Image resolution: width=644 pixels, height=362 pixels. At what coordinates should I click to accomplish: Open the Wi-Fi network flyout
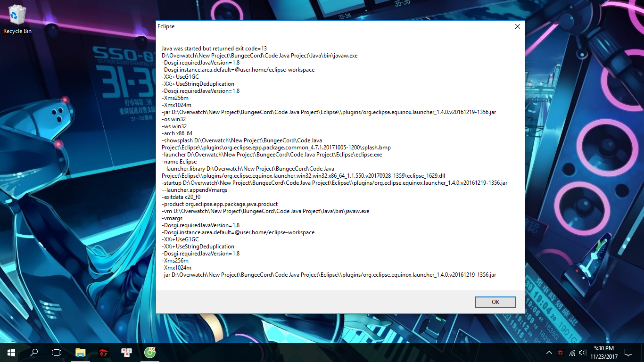tap(572, 353)
